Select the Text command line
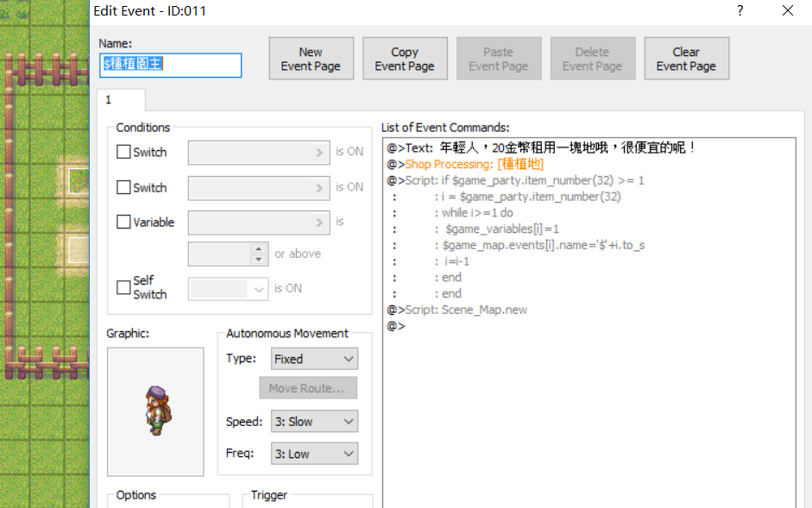Screen dimensions: 812x508 tap(589, 148)
